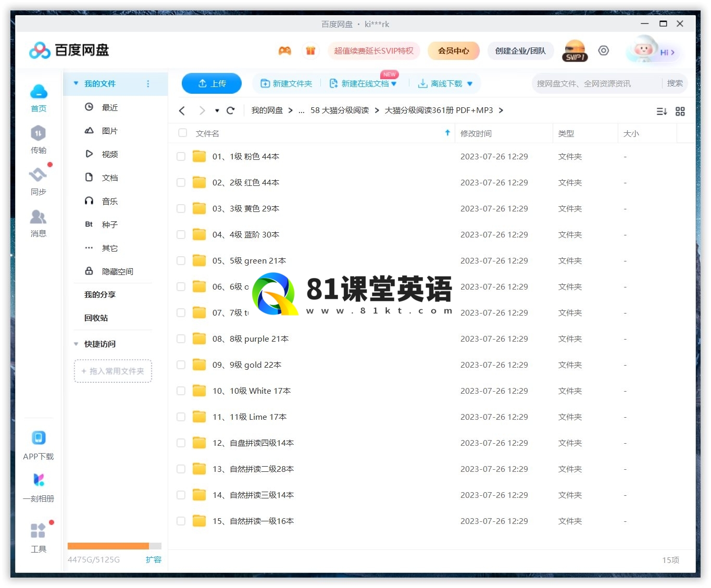
Task: Click the Baidu Netdisk logo
Action: click(69, 50)
